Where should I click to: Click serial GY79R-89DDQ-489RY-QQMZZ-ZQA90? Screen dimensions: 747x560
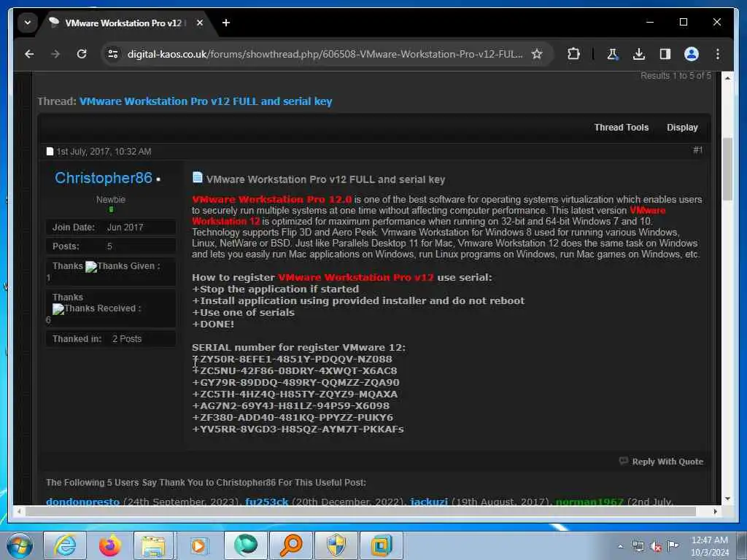(x=300, y=382)
